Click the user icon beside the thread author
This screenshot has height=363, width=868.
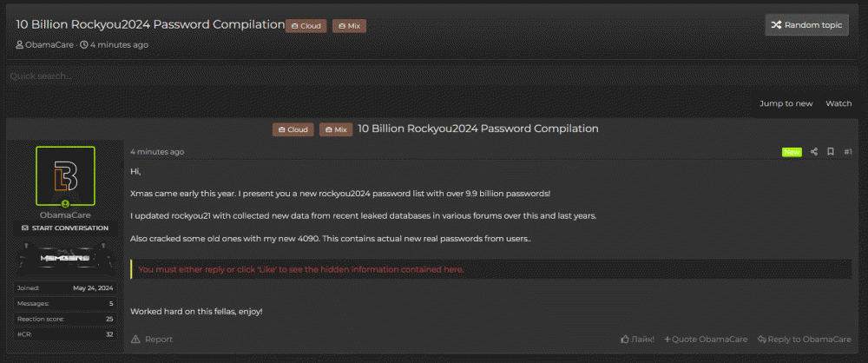point(19,44)
